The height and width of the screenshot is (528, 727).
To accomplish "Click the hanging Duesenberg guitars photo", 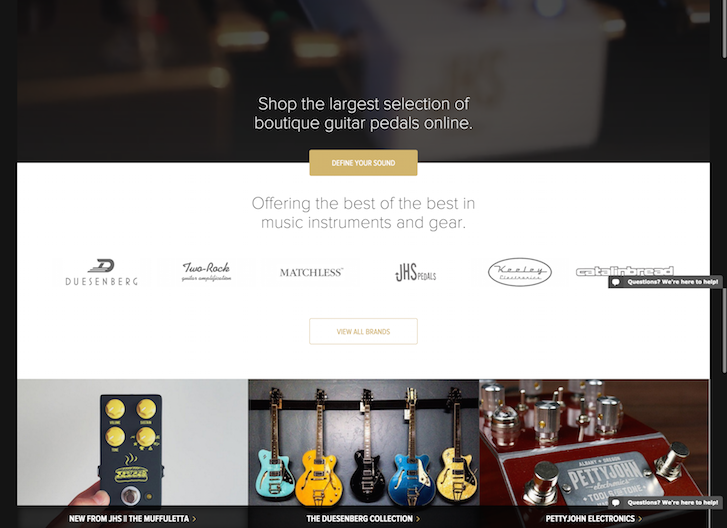I will [x=364, y=443].
